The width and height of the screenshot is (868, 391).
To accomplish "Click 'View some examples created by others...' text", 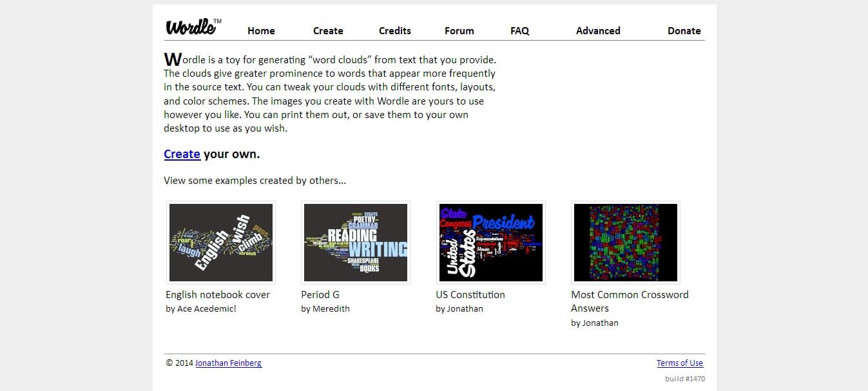I will [255, 181].
